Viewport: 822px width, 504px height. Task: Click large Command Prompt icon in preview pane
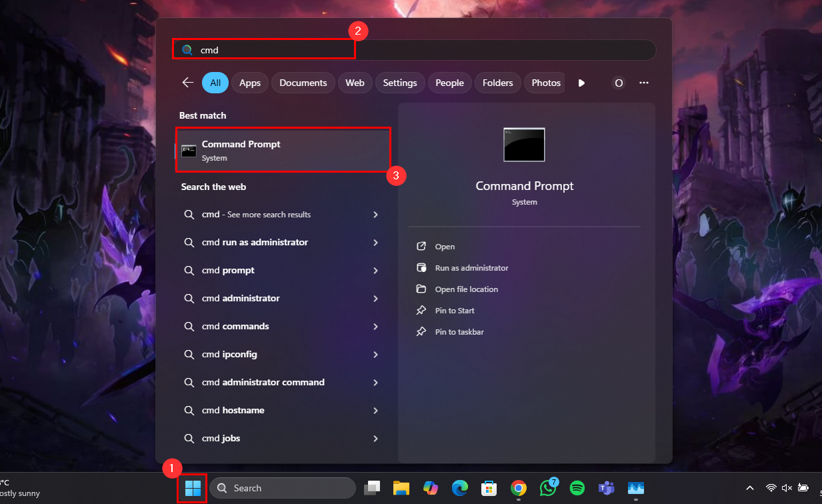pyautogui.click(x=524, y=145)
